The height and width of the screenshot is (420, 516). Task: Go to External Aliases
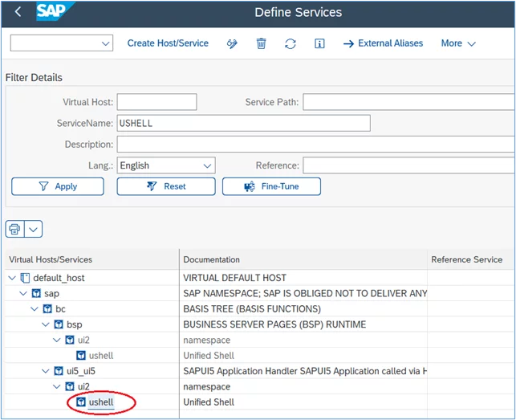pos(383,43)
